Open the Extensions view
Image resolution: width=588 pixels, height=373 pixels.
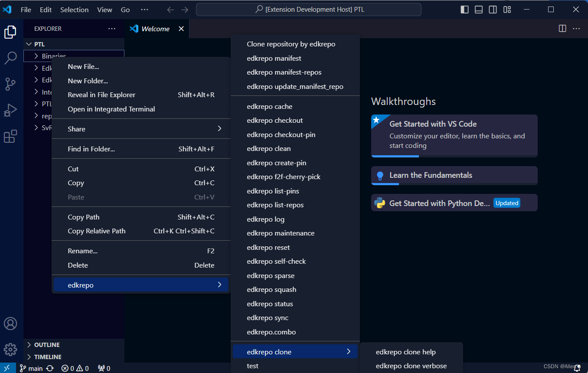click(10, 136)
